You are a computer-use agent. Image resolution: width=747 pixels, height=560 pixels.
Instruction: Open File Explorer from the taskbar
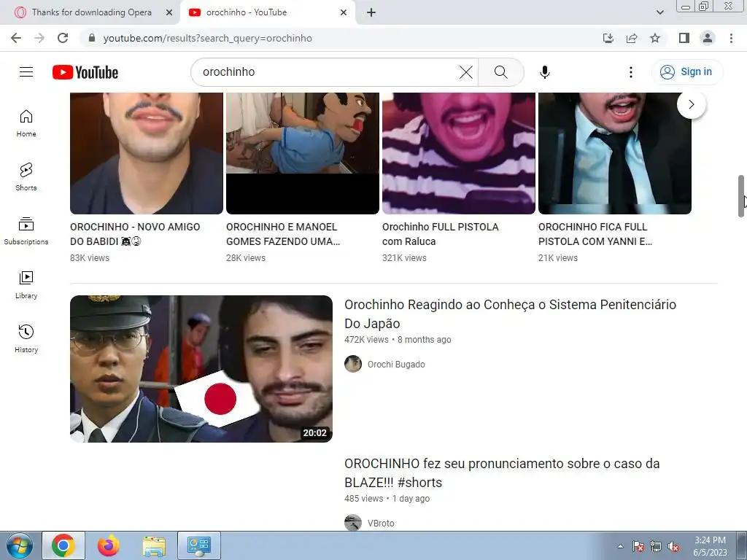click(154, 545)
